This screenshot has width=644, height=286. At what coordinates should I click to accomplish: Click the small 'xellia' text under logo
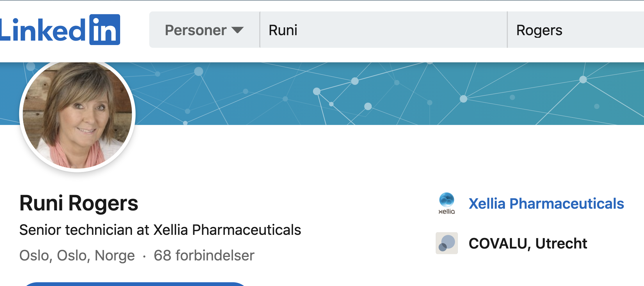(x=446, y=212)
